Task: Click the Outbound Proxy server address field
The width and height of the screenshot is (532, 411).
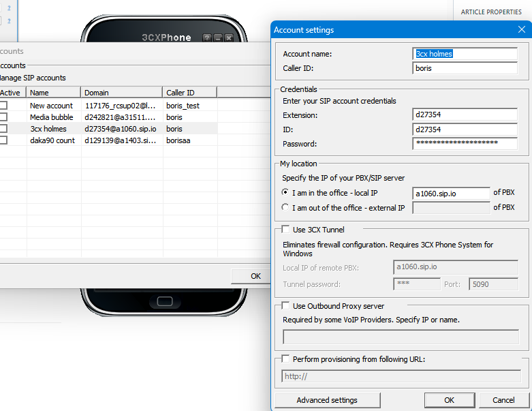Action: coord(401,337)
